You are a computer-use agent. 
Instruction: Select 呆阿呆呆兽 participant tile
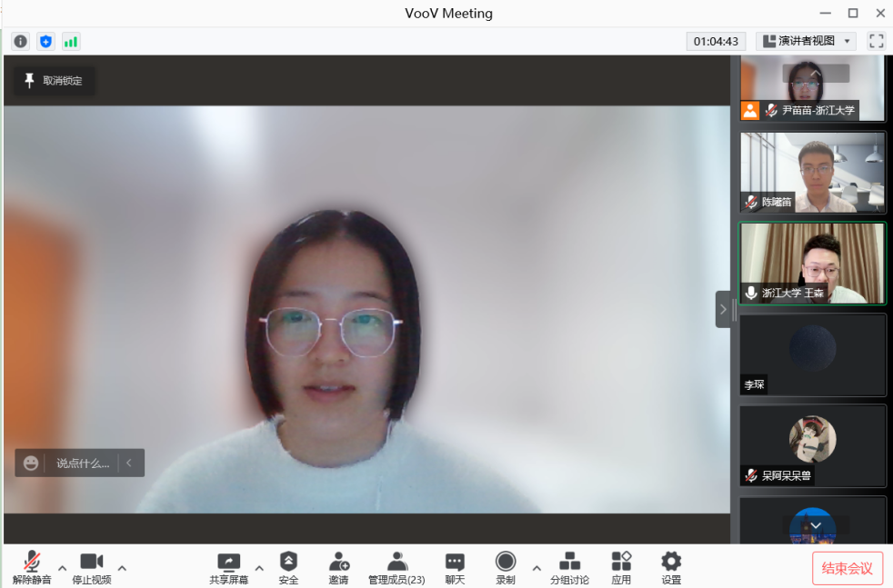[813, 445]
